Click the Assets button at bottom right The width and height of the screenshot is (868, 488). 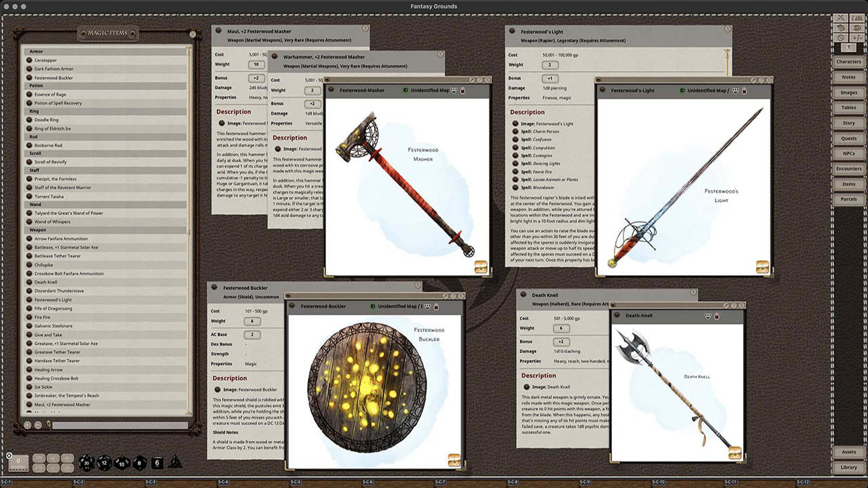point(848,451)
